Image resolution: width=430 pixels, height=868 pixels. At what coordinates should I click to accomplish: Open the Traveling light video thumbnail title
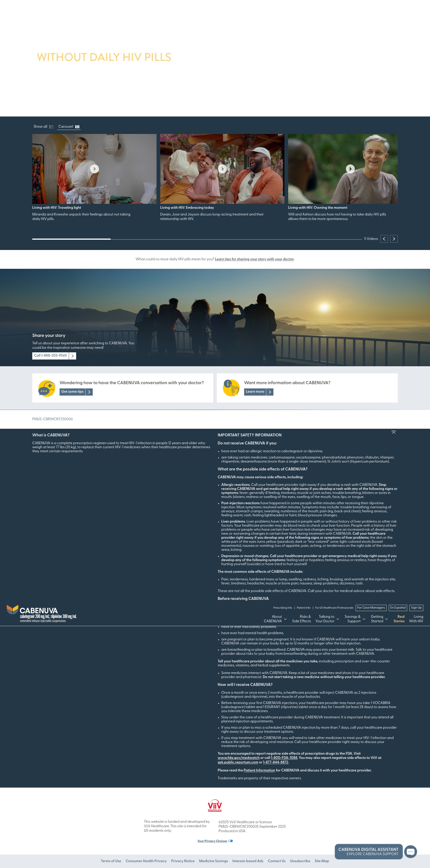(57, 208)
